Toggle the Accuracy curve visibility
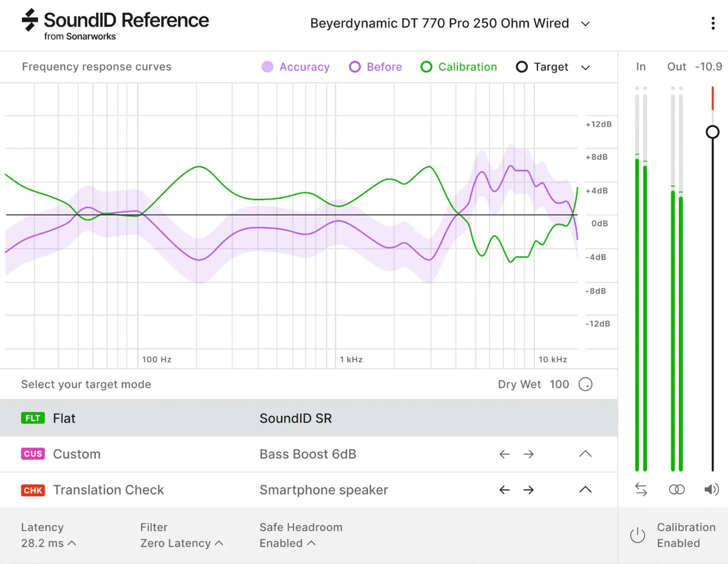Screen dimensions: 728x564 [x=295, y=67]
